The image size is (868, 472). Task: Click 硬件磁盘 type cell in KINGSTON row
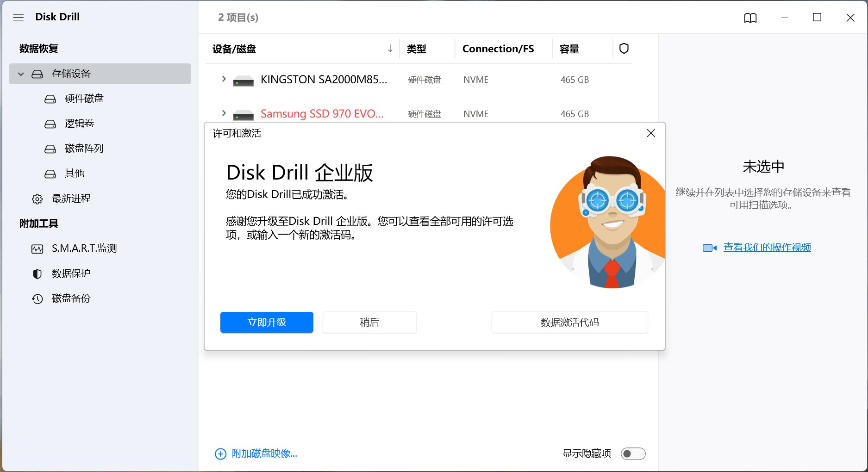tap(425, 80)
